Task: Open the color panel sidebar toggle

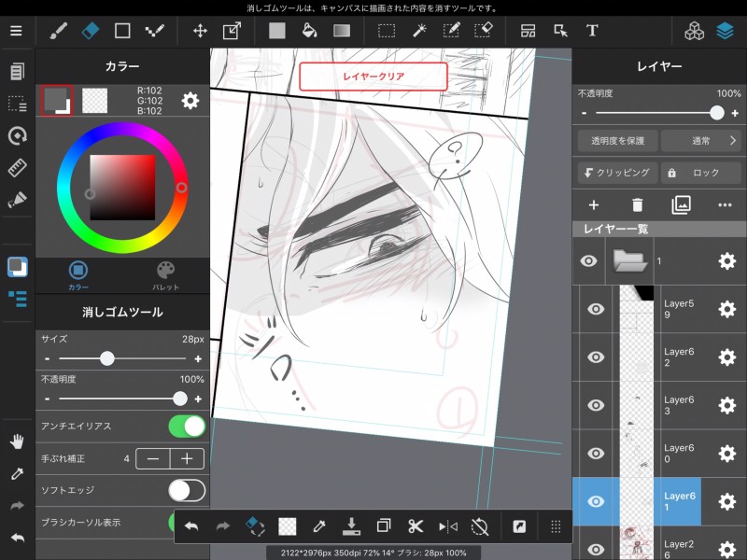Action: [17, 267]
